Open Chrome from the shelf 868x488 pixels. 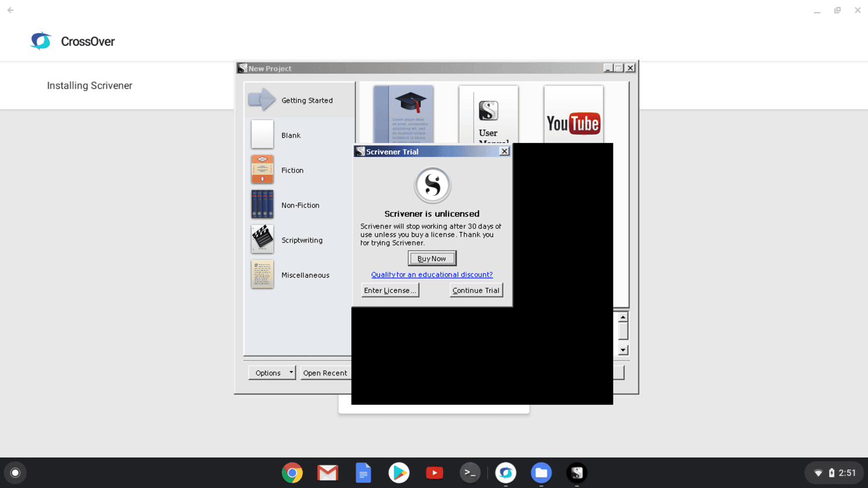click(292, 473)
